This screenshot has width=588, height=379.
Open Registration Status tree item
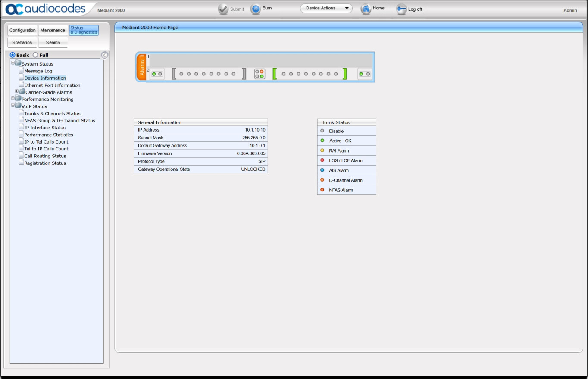click(x=45, y=163)
